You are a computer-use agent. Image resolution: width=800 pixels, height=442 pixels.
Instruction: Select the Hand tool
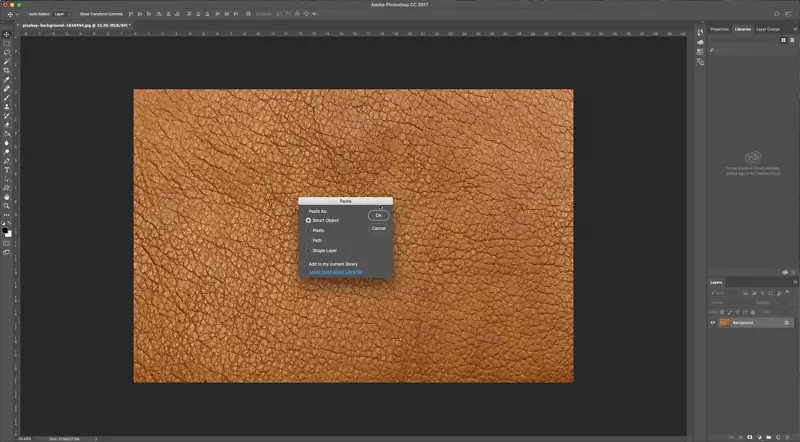coord(7,197)
